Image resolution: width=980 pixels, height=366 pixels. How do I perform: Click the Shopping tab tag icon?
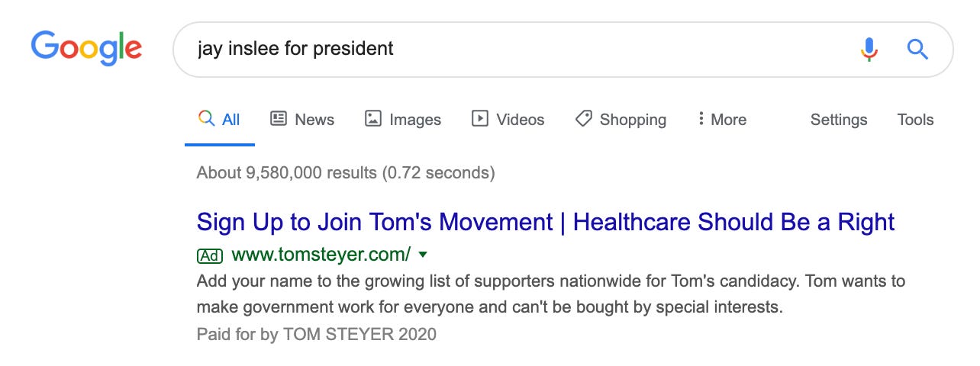pyautogui.click(x=584, y=119)
